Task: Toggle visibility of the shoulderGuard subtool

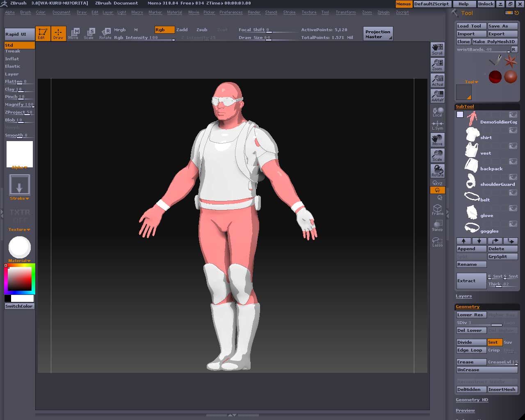Action: (x=513, y=177)
